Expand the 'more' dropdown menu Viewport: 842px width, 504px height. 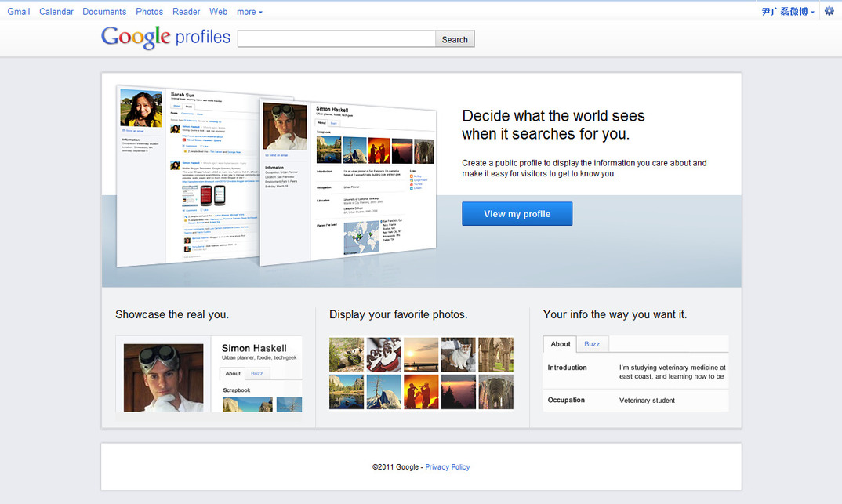(249, 12)
